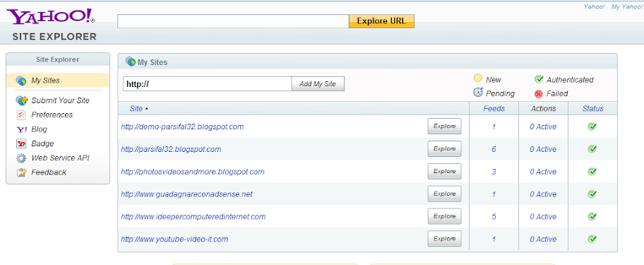This screenshot has width=644, height=265.
Task: Click the Explore URL button
Action: pos(381,21)
